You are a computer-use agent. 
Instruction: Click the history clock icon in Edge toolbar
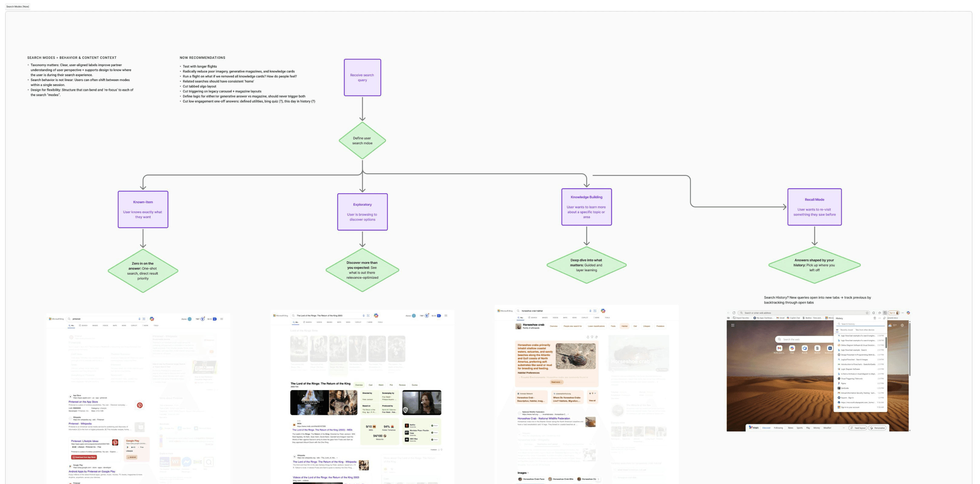tap(885, 313)
